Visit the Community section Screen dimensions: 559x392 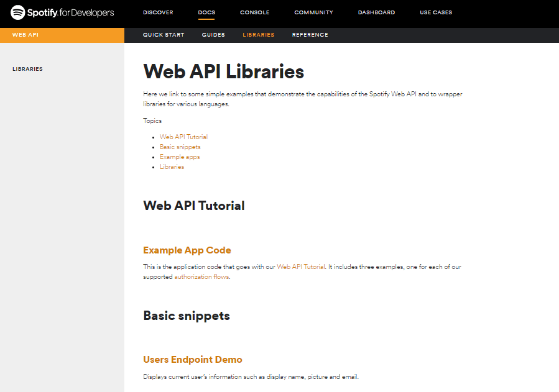click(313, 12)
